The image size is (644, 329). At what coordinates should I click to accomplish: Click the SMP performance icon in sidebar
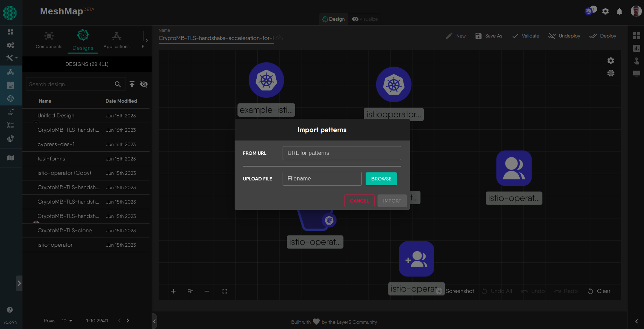(x=11, y=112)
